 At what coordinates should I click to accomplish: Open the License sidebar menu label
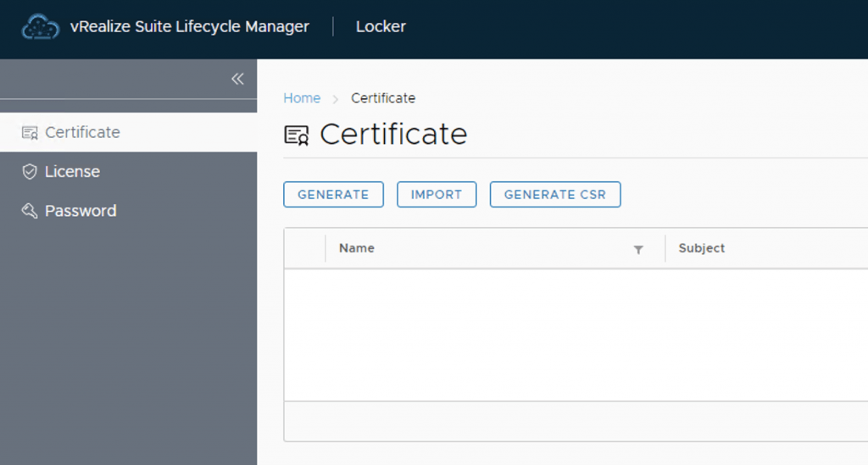[x=72, y=172]
